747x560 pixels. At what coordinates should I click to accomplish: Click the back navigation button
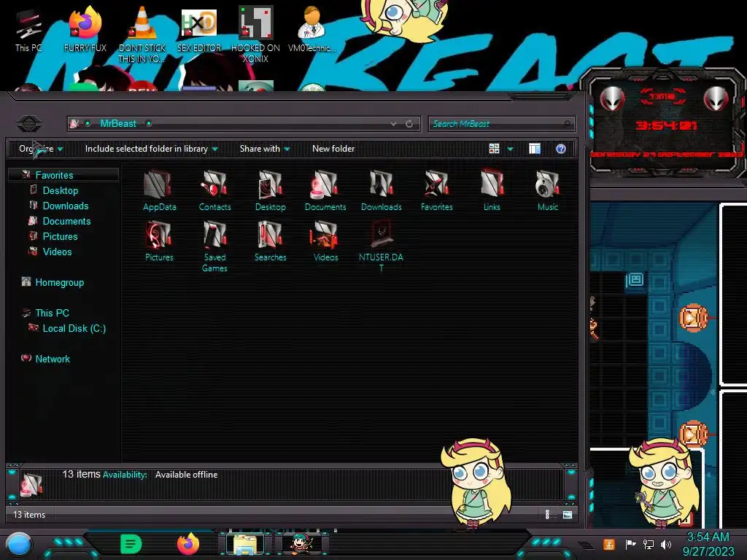29,124
